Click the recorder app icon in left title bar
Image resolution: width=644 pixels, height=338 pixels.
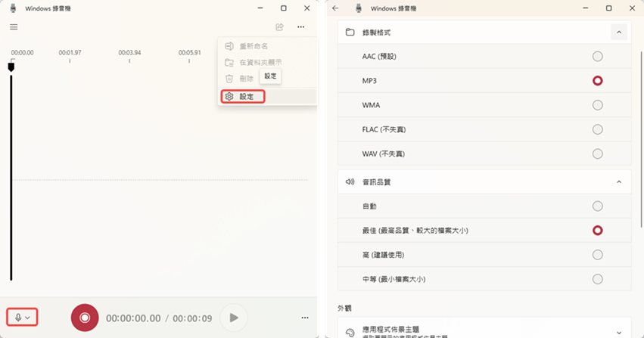13,8
